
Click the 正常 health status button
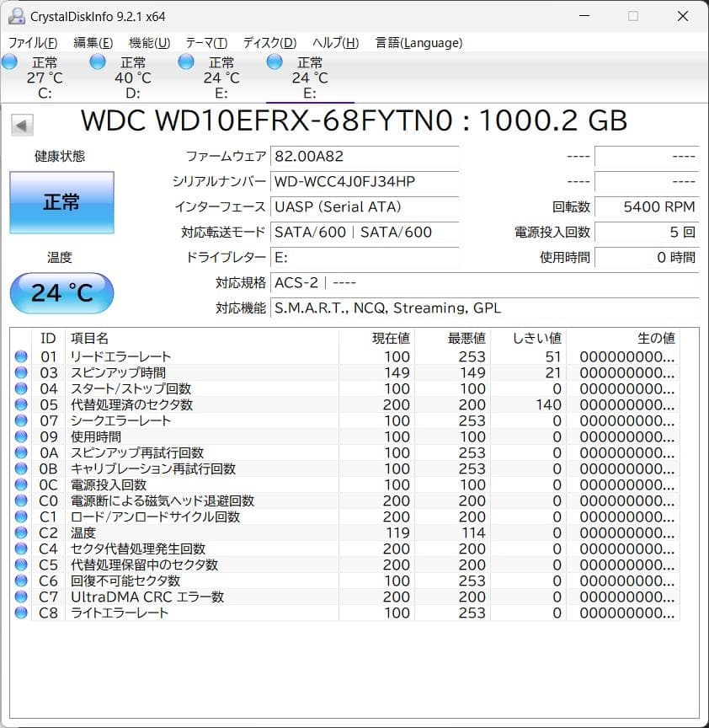tap(61, 202)
